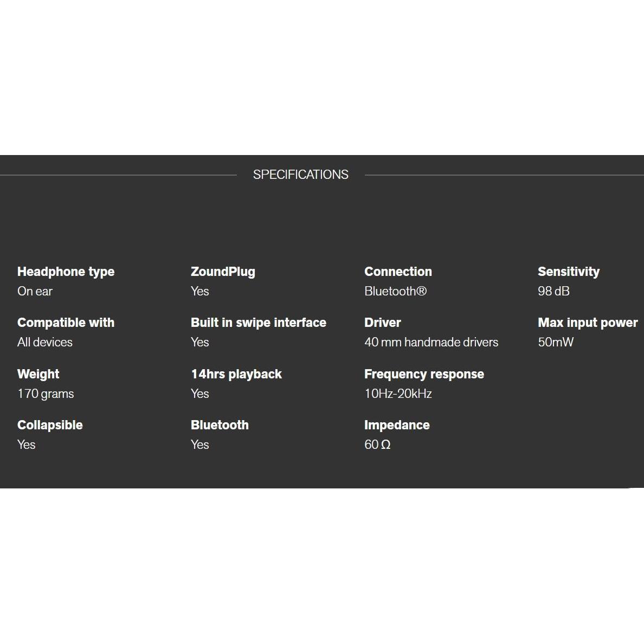
Task: Click the On ear value
Action: [35, 291]
